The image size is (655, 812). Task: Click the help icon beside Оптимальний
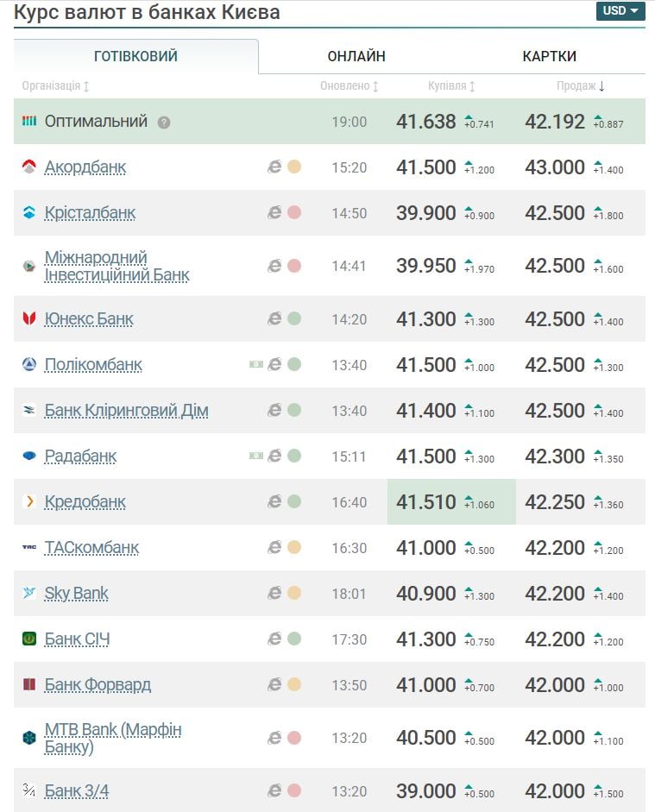[164, 123]
